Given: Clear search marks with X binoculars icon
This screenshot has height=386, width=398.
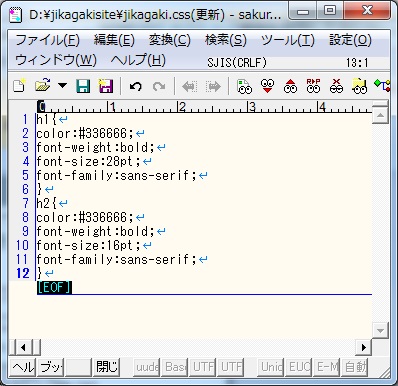Looking at the screenshot, I should (x=336, y=86).
